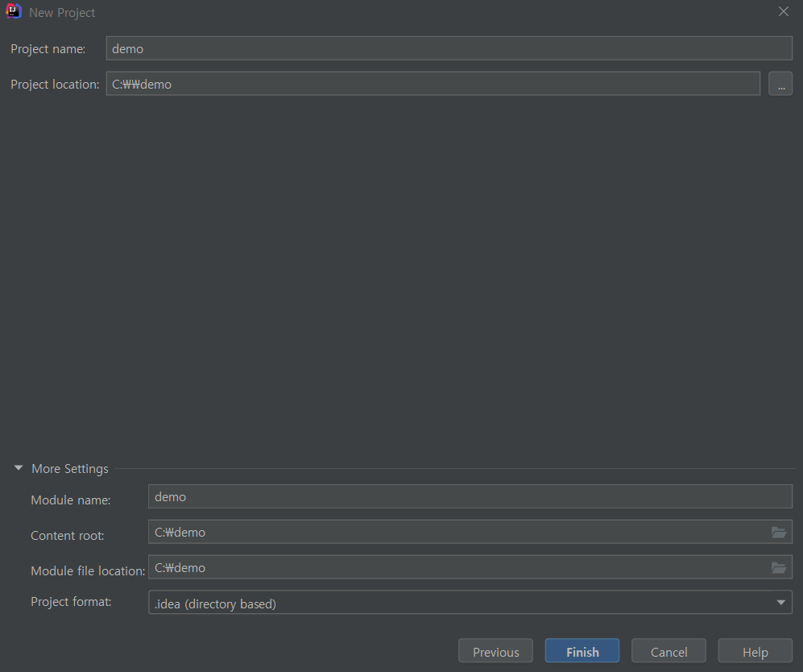This screenshot has width=803, height=672.
Task: Go back with the Previous button
Action: pos(495,651)
